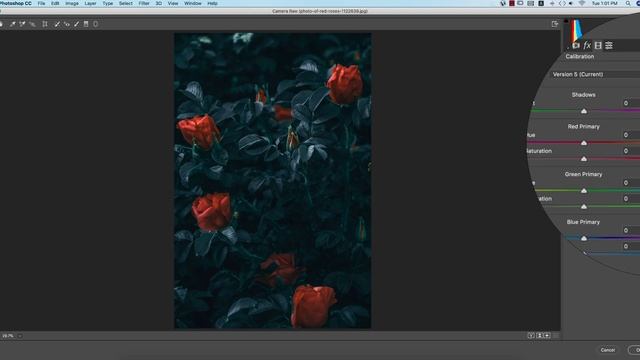Click the Green Primary Hue slider handle

point(584,191)
